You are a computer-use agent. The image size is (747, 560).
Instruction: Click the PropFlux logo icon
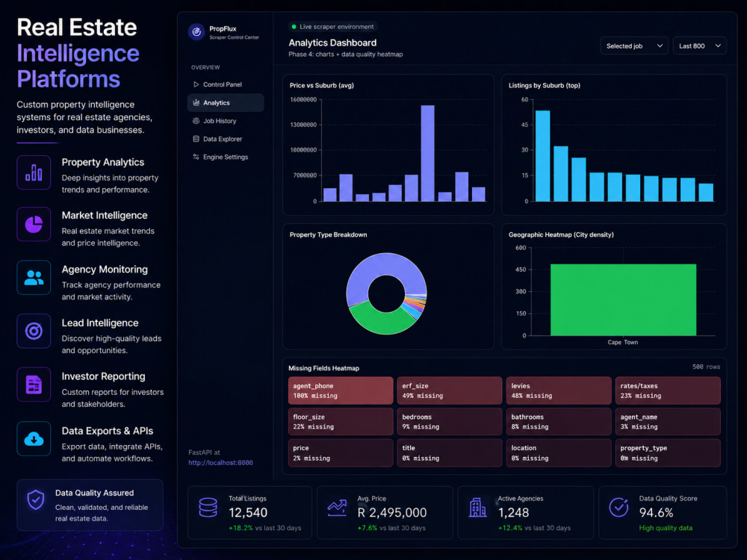click(196, 32)
